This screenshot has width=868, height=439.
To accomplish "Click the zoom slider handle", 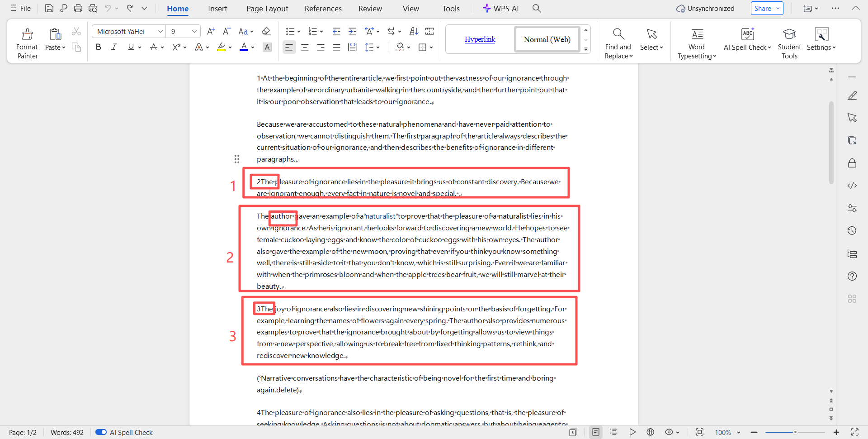I will click(x=795, y=432).
